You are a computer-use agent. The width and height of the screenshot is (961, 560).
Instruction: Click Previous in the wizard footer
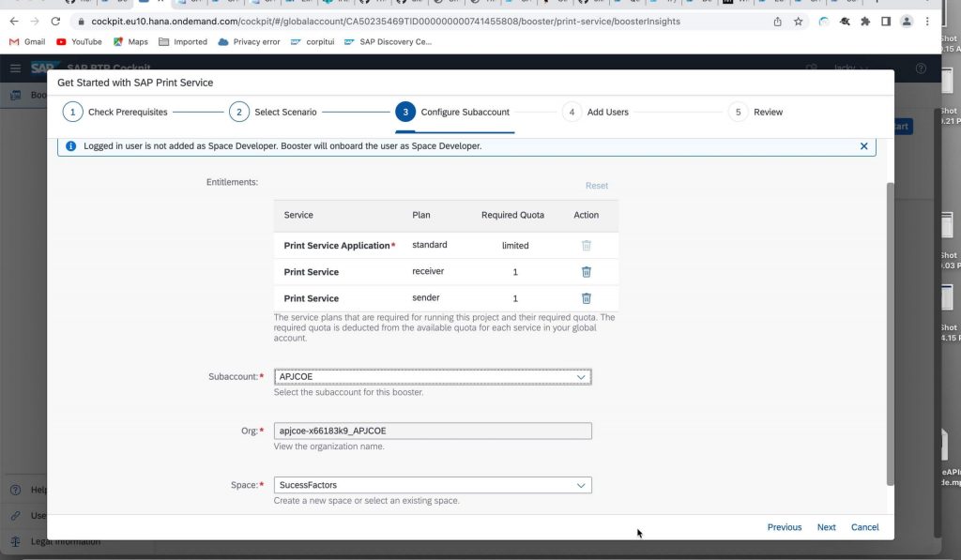[x=784, y=527]
